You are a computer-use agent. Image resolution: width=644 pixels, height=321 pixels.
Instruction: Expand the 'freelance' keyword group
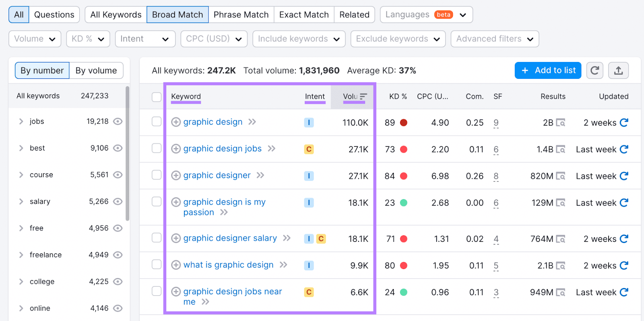tap(21, 255)
